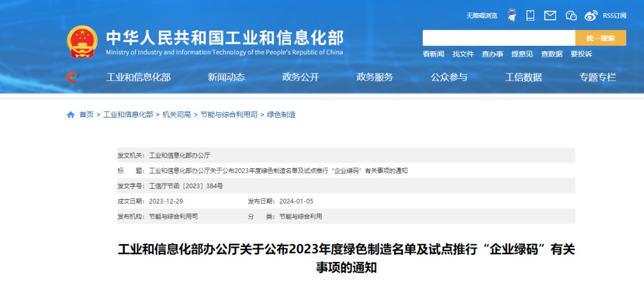Image resolution: width=644 pixels, height=296 pixels.
Task: Select 查办事 quick link
Action: 493,54
